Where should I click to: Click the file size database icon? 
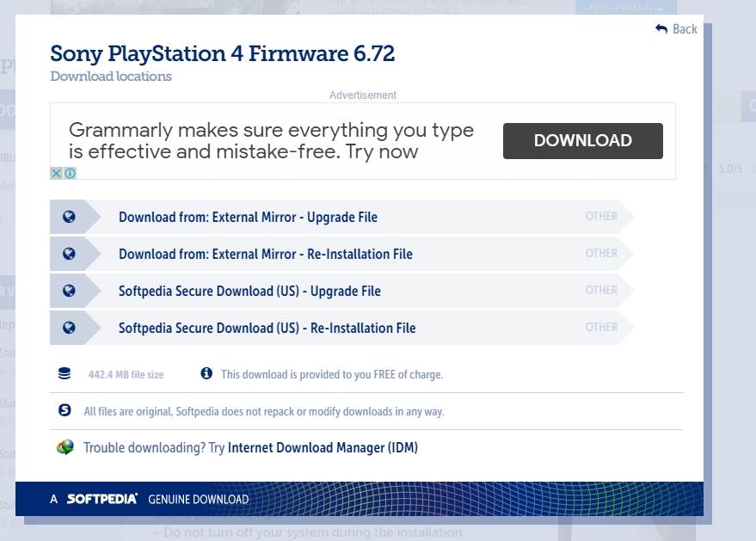[x=65, y=373]
